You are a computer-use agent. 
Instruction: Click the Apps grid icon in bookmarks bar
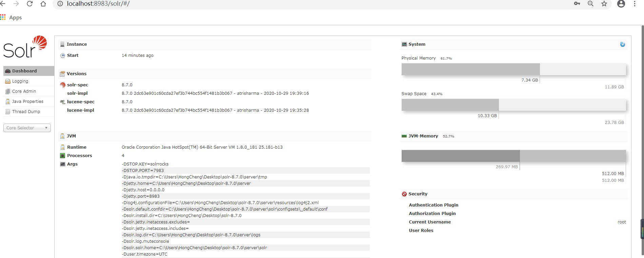(x=3, y=17)
